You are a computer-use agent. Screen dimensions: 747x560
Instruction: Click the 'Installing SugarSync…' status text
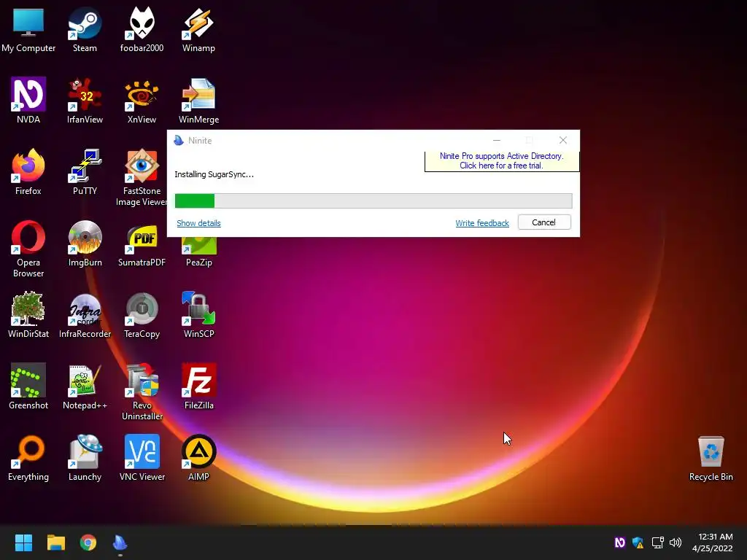click(x=214, y=174)
